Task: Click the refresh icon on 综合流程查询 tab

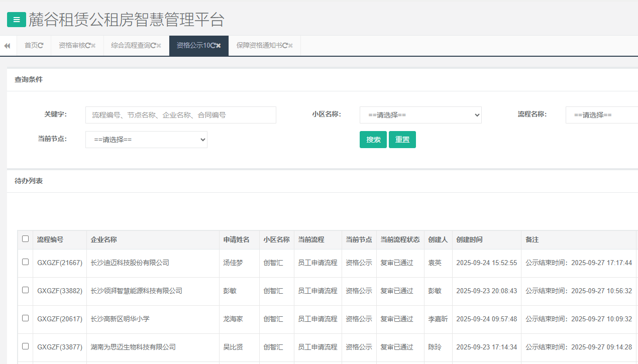Action: (x=153, y=46)
